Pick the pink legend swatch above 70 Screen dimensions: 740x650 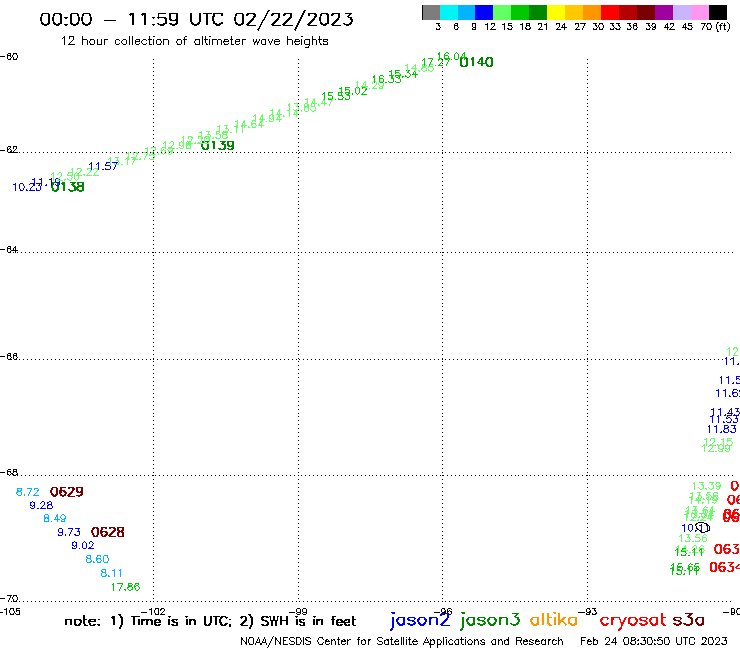click(699, 12)
